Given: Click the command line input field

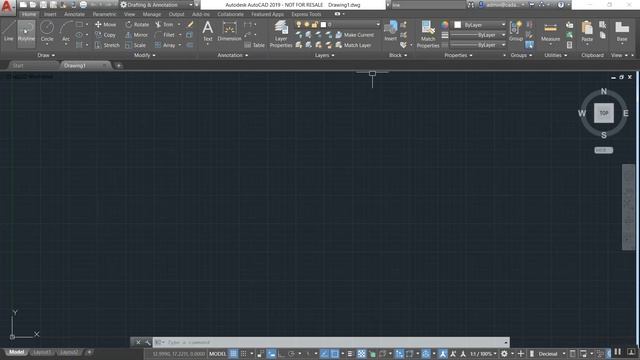Looking at the screenshot, I should pyautogui.click(x=331, y=342).
